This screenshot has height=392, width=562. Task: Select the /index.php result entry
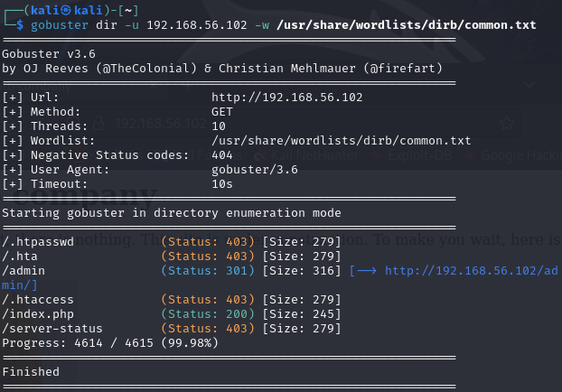[x=172, y=314]
